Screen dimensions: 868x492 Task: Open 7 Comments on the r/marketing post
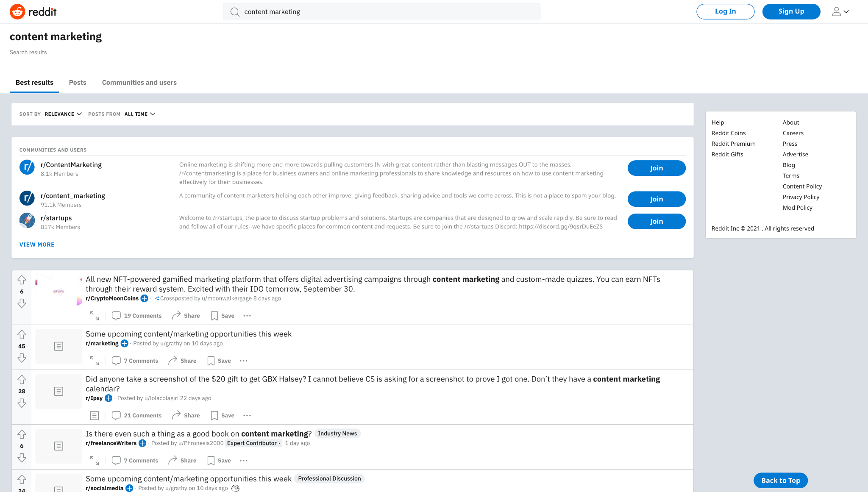(x=135, y=361)
